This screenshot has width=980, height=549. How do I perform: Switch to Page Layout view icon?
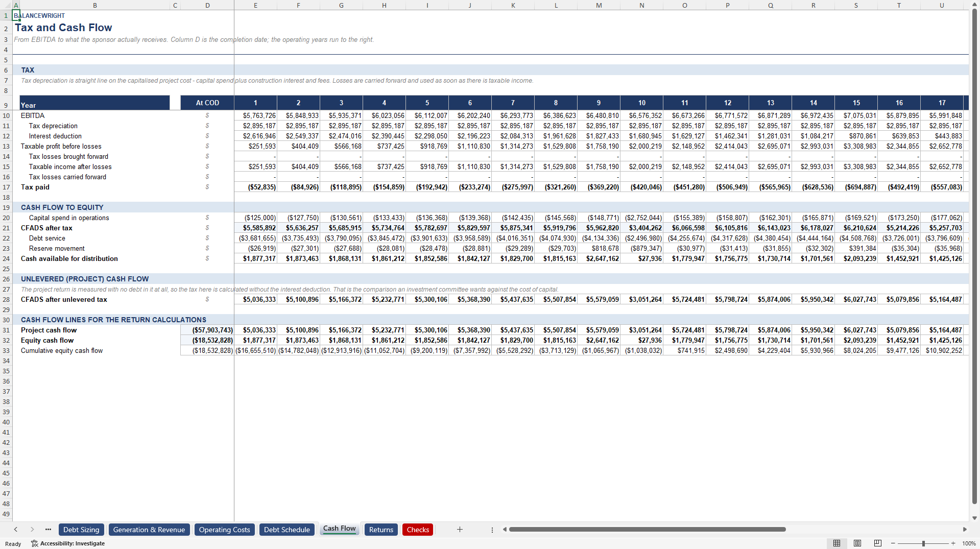click(x=857, y=543)
